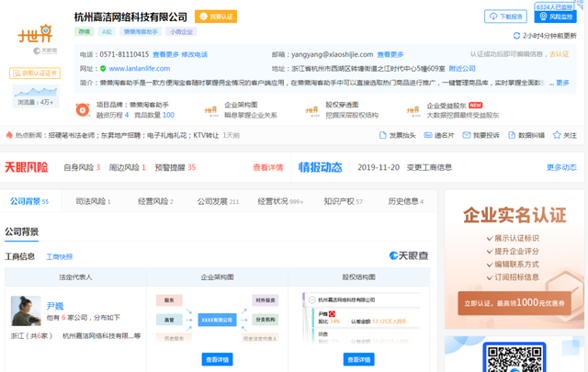This screenshot has height=372, width=588.
Task: Click the 6324人已监控 badge
Action: pos(554,6)
